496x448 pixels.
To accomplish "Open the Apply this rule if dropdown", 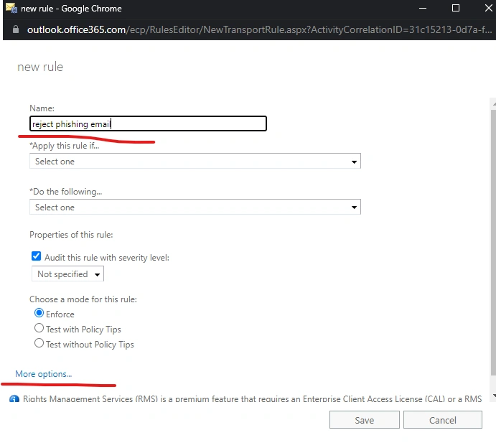I will (x=195, y=162).
